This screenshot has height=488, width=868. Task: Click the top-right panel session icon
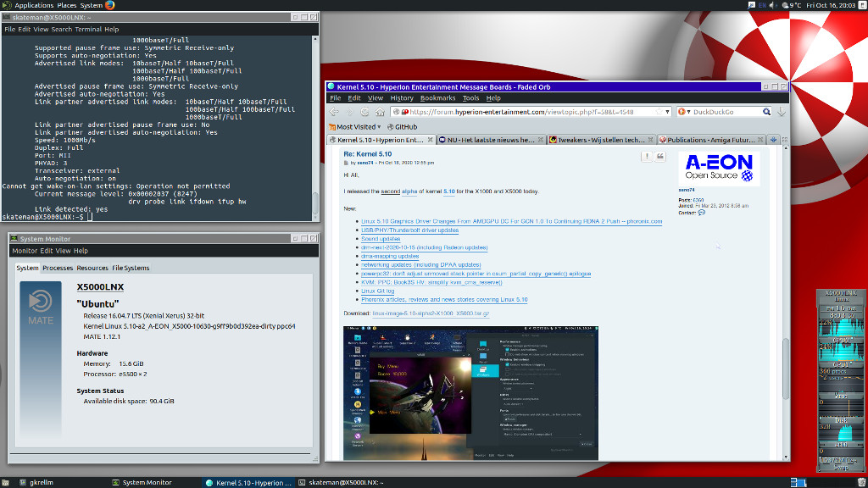[862, 5]
